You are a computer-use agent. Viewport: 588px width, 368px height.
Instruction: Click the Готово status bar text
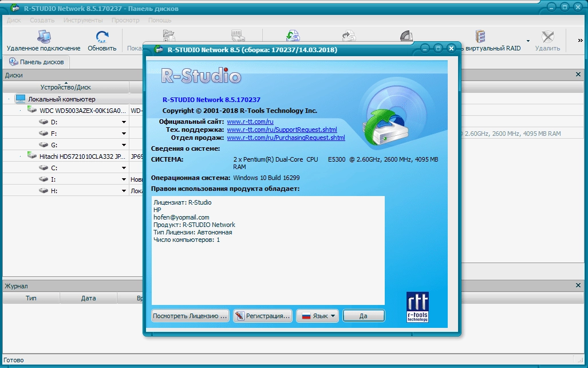click(x=14, y=360)
